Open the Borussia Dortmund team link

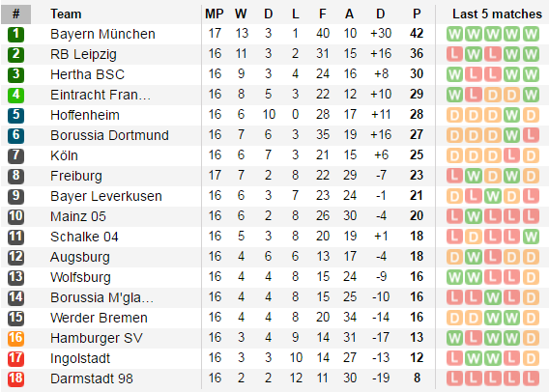pos(109,136)
